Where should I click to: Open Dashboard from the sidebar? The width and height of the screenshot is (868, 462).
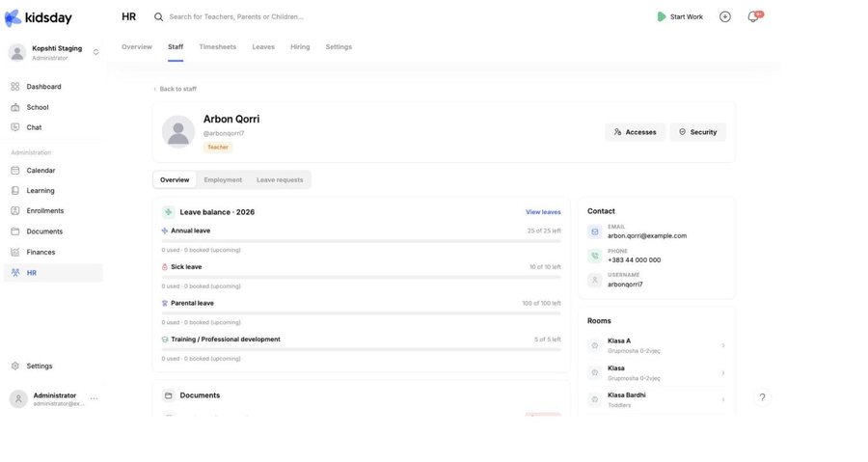tap(43, 87)
